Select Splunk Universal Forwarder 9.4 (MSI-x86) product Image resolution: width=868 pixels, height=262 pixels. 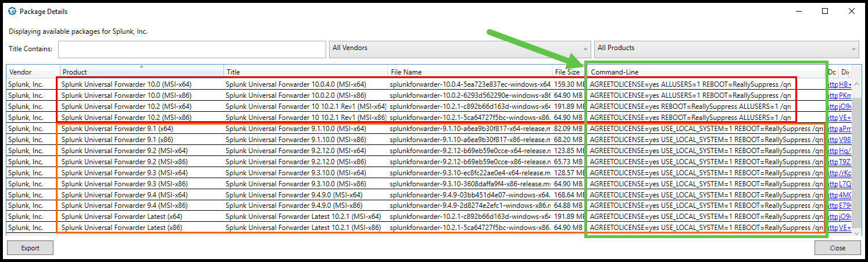[124, 206]
